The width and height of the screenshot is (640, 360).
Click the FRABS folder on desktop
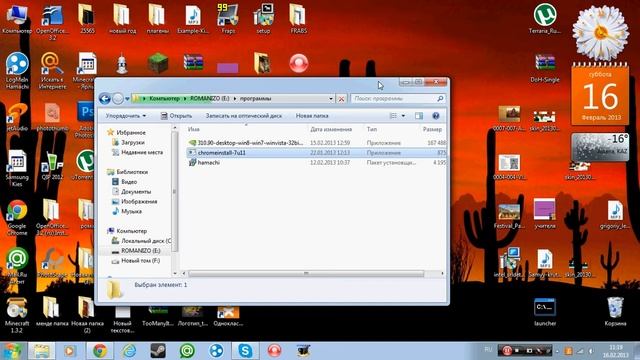tap(298, 19)
